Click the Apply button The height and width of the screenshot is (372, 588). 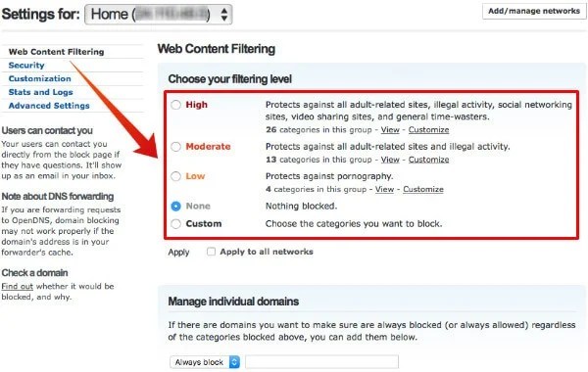(x=178, y=253)
